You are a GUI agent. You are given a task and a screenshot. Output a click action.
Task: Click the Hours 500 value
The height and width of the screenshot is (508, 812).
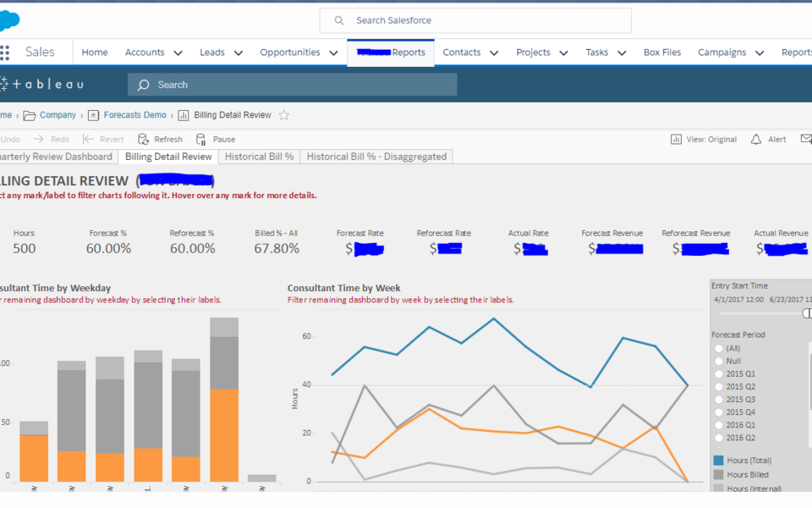point(25,249)
